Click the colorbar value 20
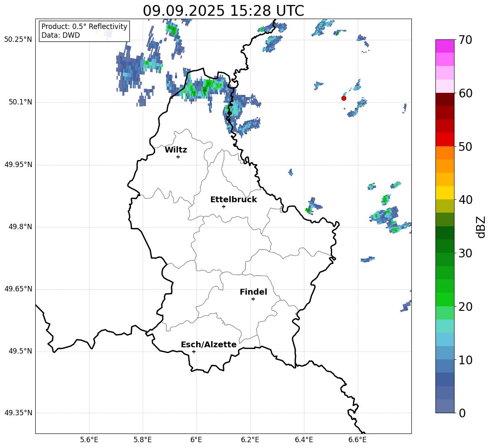491x448 pixels. click(465, 307)
